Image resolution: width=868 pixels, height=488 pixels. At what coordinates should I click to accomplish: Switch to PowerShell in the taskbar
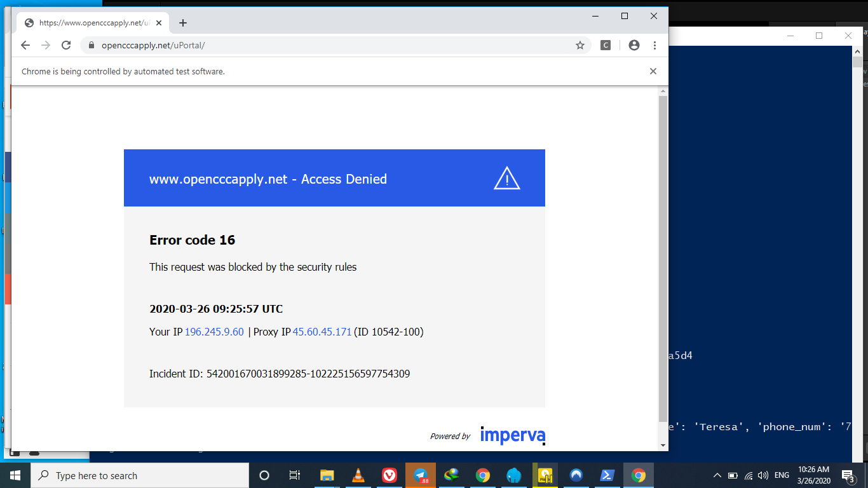click(x=607, y=475)
